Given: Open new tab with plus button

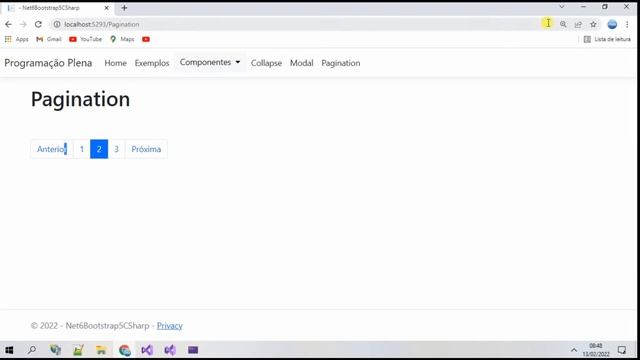Looking at the screenshot, I should click(x=124, y=8).
